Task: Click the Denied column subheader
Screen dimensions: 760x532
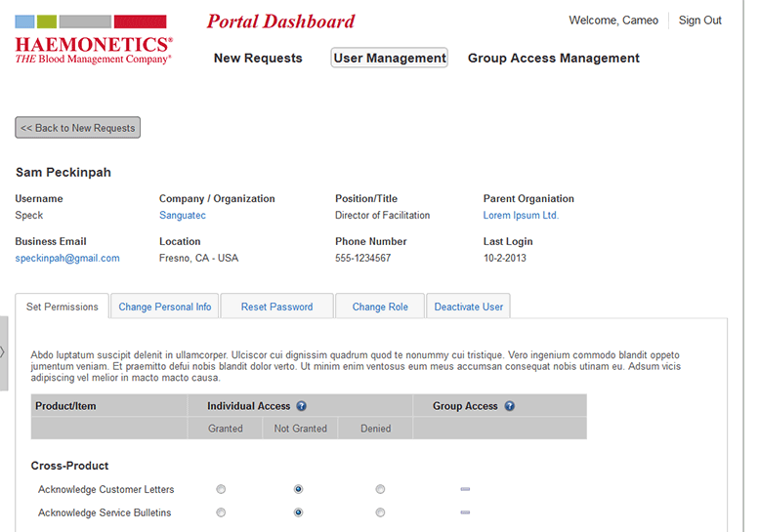Action: point(376,429)
